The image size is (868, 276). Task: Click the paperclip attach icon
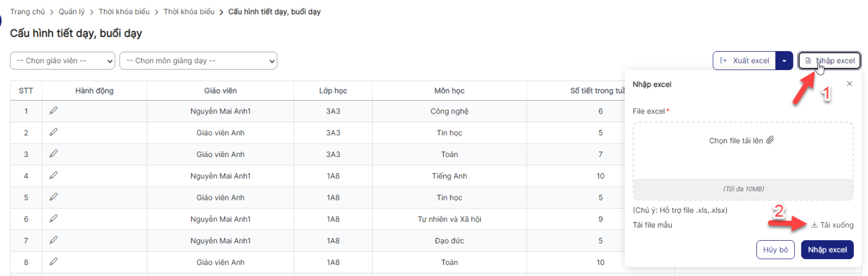pos(770,140)
